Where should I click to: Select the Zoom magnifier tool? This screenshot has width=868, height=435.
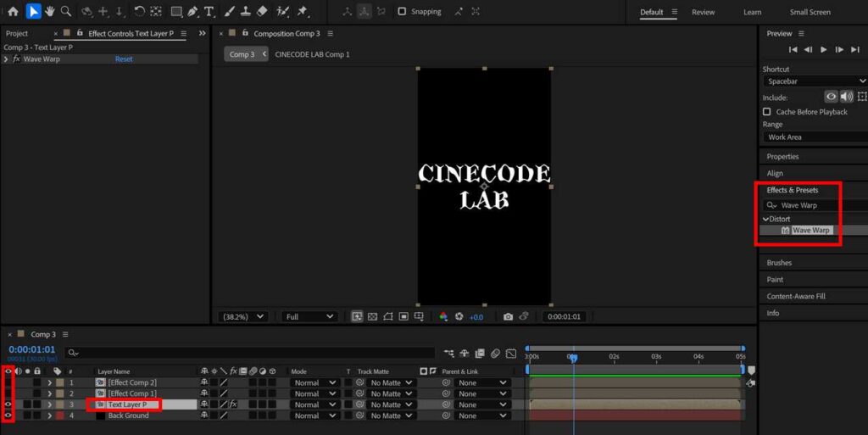[66, 11]
